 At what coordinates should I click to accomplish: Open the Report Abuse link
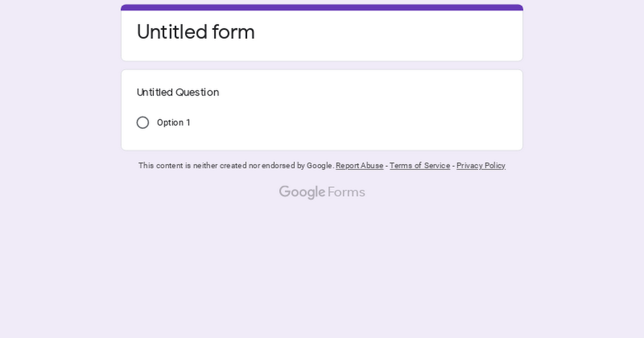pos(360,166)
